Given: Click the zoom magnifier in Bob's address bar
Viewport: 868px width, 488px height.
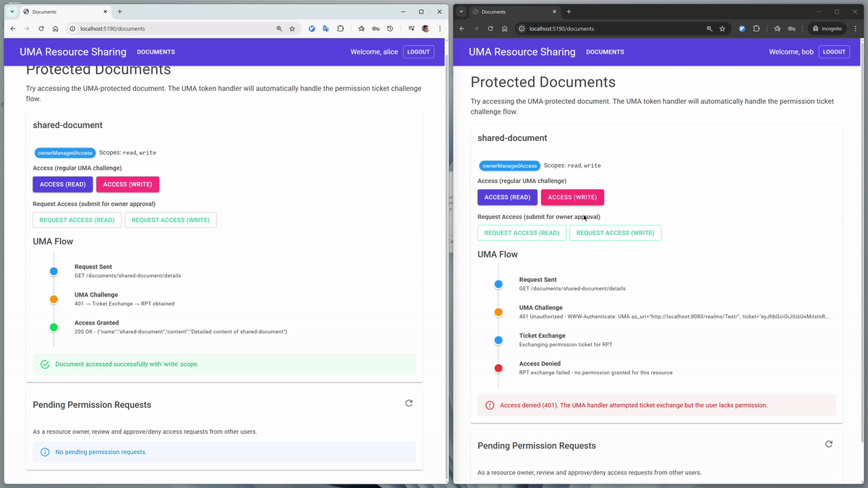Looking at the screenshot, I should (709, 29).
